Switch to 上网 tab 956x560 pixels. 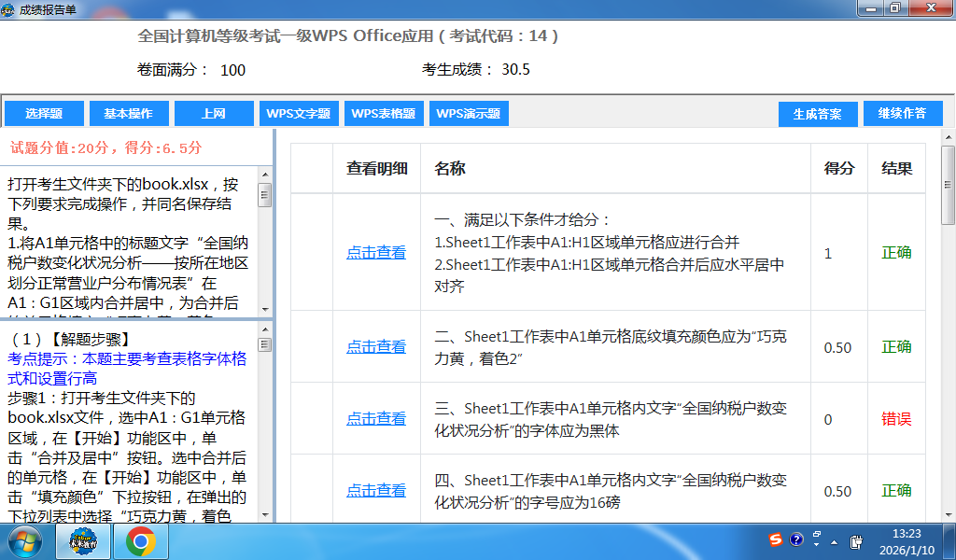click(214, 113)
